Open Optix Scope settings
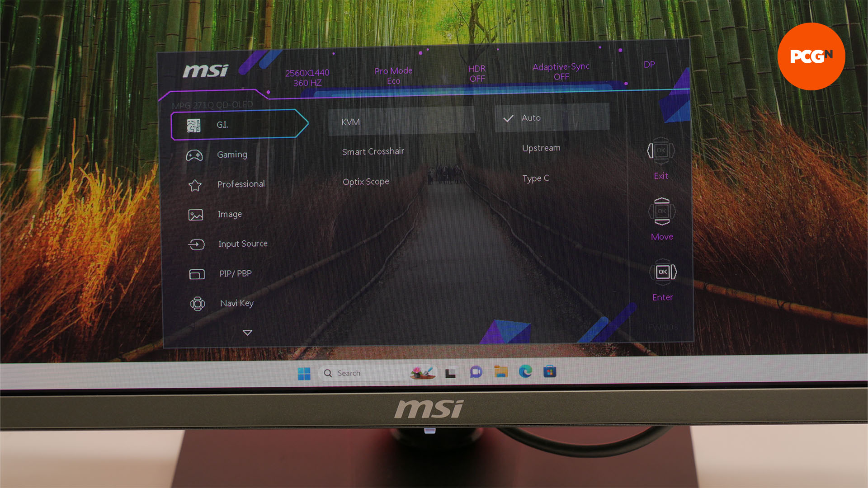The image size is (868, 488). point(365,181)
